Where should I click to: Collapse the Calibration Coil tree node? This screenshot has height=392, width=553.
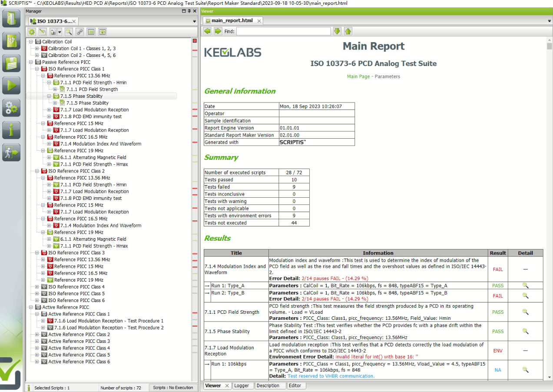(x=31, y=42)
